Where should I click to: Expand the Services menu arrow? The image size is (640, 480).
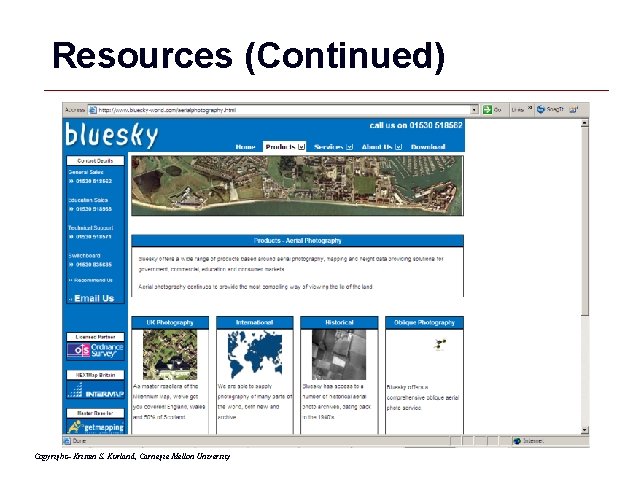pos(349,147)
